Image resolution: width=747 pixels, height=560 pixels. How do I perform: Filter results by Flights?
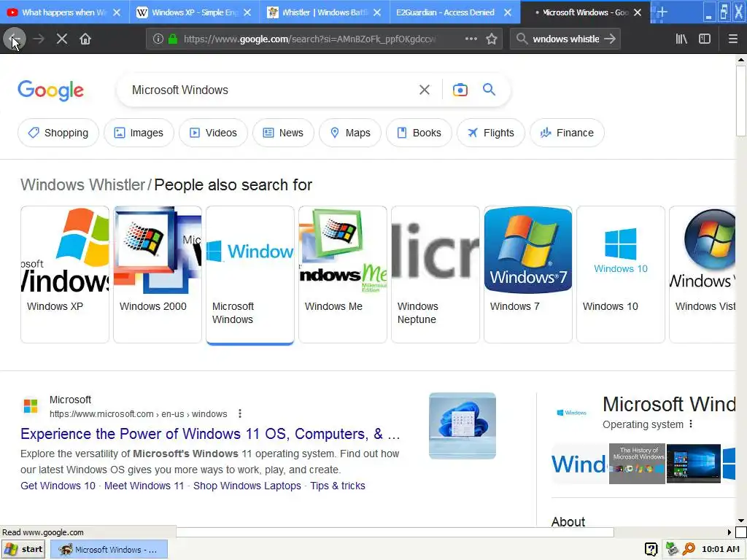491,133
